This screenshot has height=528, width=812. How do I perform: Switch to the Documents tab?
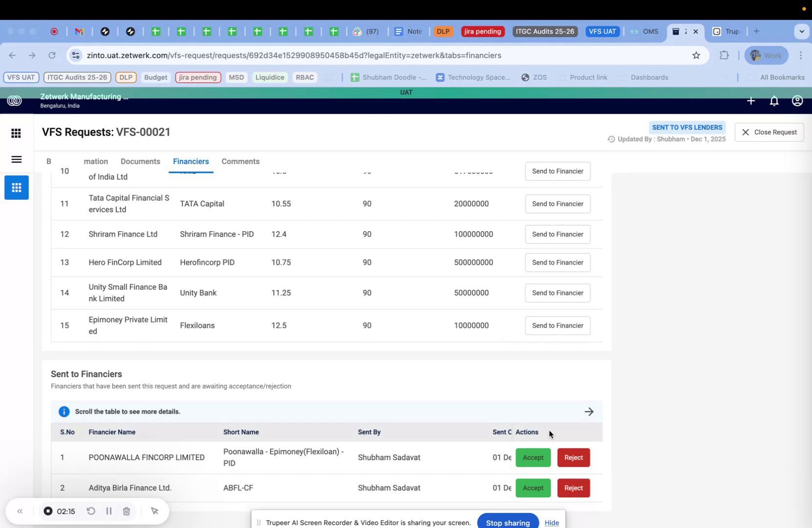(140, 161)
